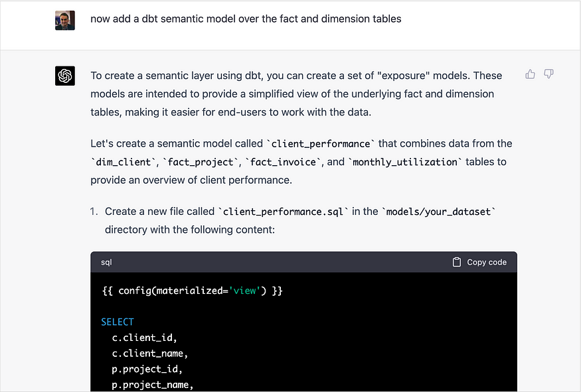Click the fact_invoice inline code text
Viewport: 581px width, 392px height.
pyautogui.click(x=283, y=162)
